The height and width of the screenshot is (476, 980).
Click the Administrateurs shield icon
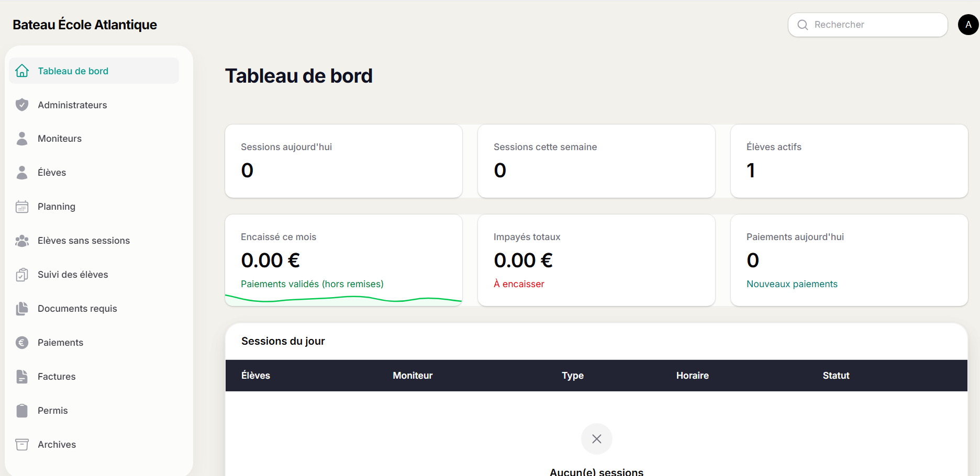(22, 105)
